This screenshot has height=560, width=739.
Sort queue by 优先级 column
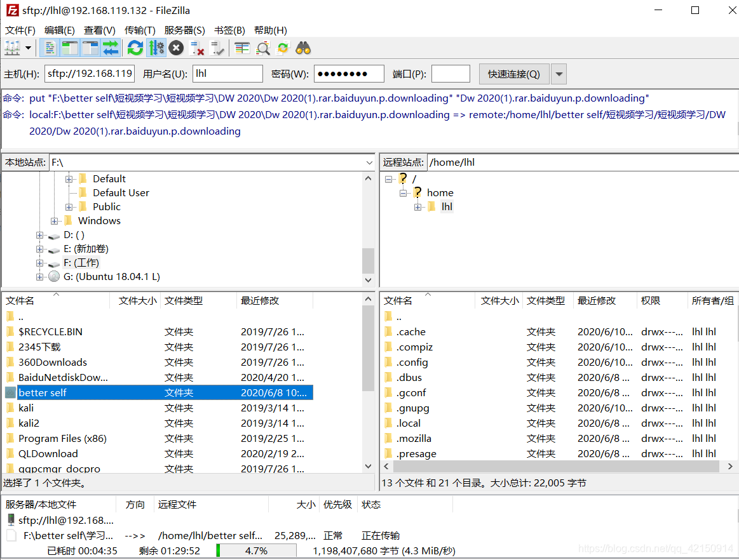click(x=337, y=504)
